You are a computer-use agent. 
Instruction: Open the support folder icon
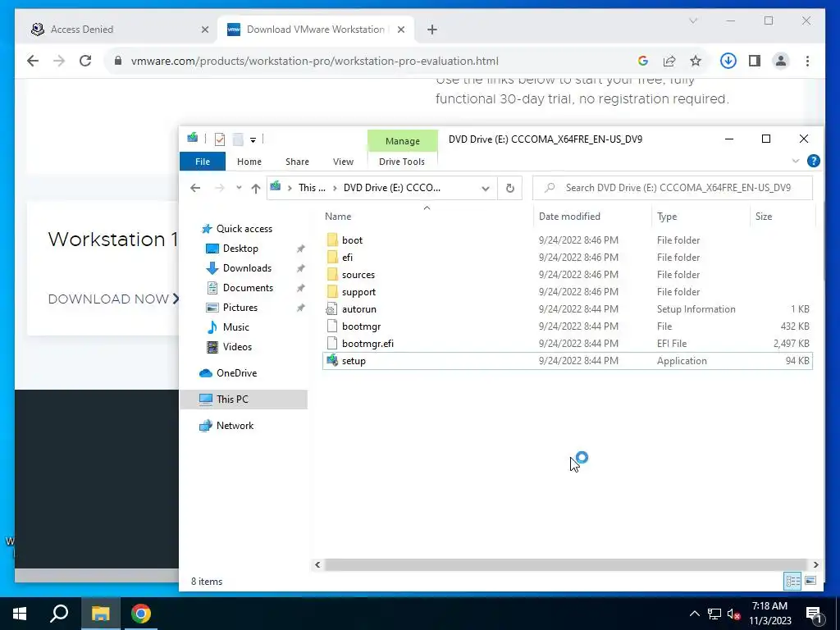(332, 291)
